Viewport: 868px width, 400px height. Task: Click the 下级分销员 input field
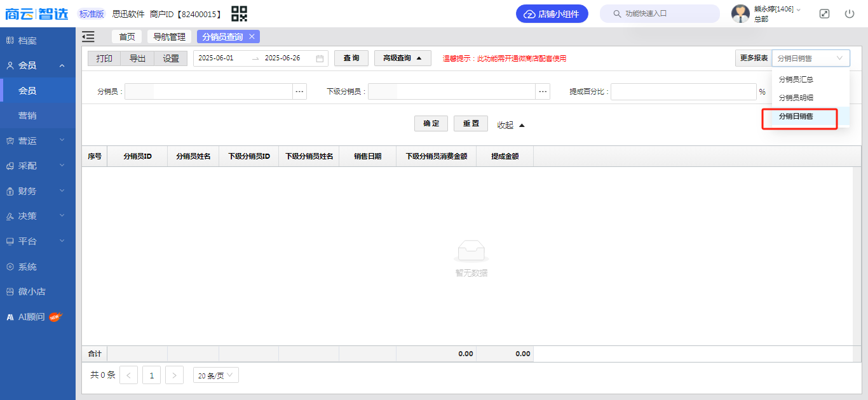(452, 92)
